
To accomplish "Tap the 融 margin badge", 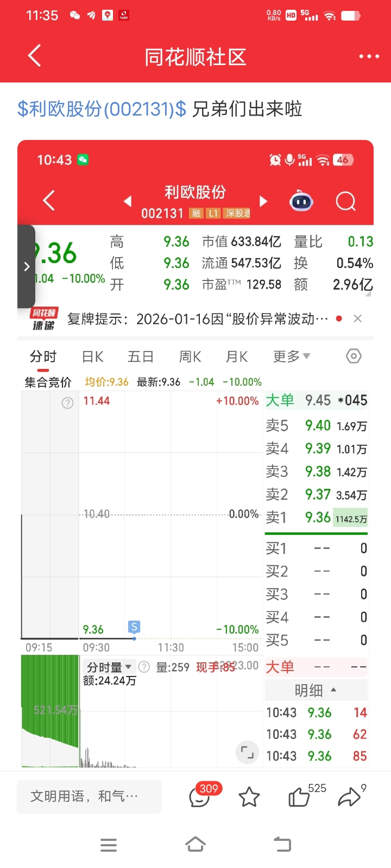I will pyautogui.click(x=196, y=213).
